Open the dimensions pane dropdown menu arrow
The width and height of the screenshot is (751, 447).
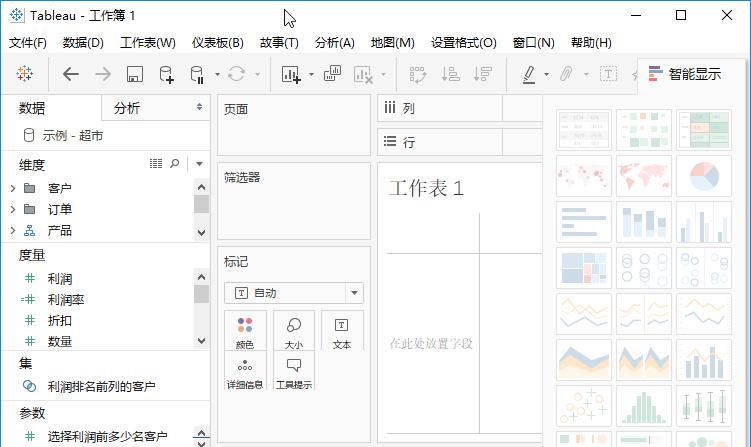tap(199, 164)
